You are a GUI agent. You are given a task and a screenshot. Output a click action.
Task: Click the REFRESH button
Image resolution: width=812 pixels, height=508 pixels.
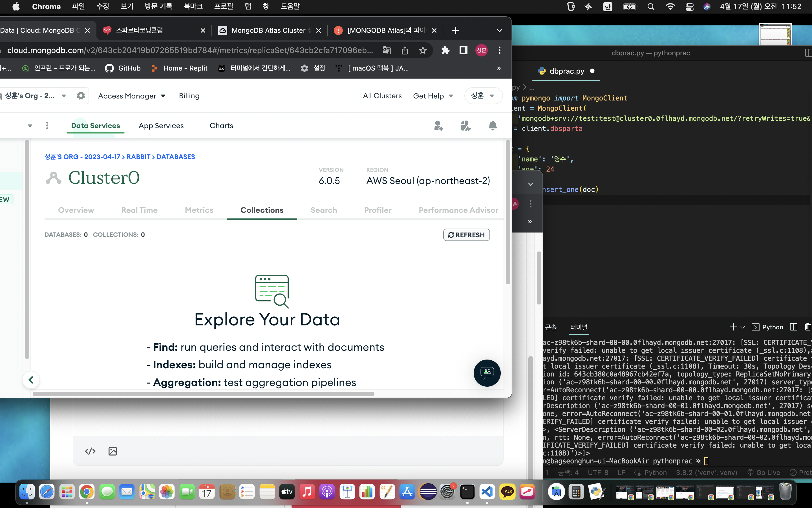[466, 235]
